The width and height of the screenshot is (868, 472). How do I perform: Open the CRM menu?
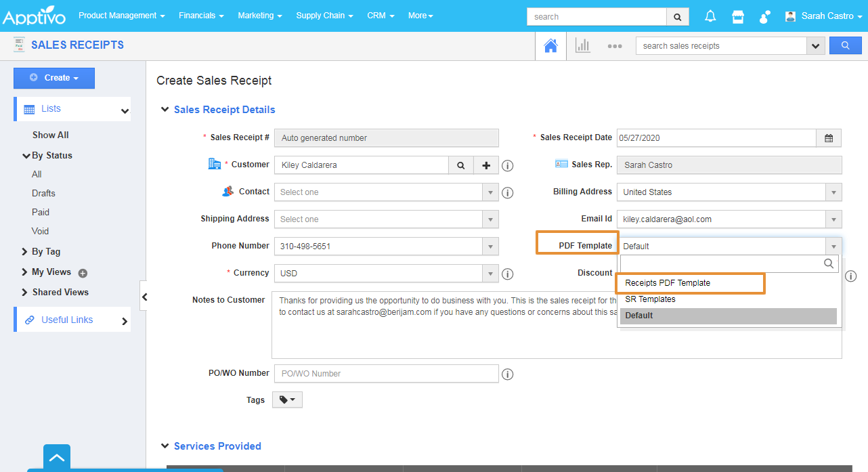381,16
